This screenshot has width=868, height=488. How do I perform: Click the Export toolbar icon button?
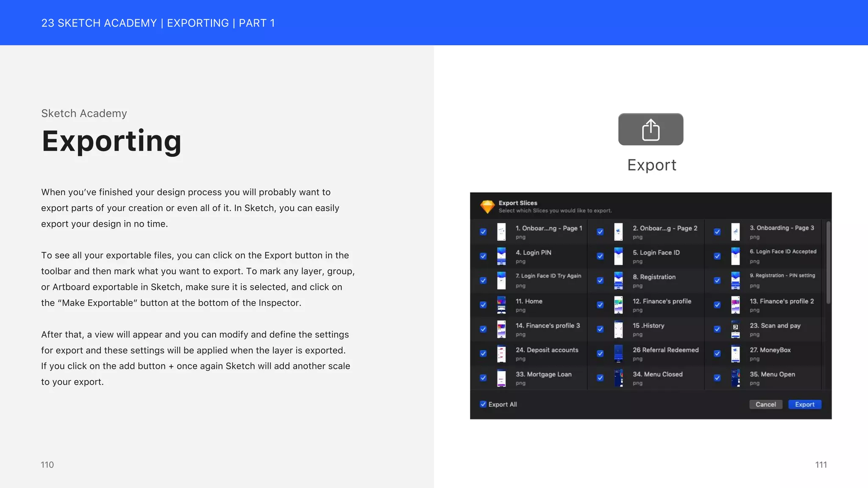pyautogui.click(x=651, y=129)
